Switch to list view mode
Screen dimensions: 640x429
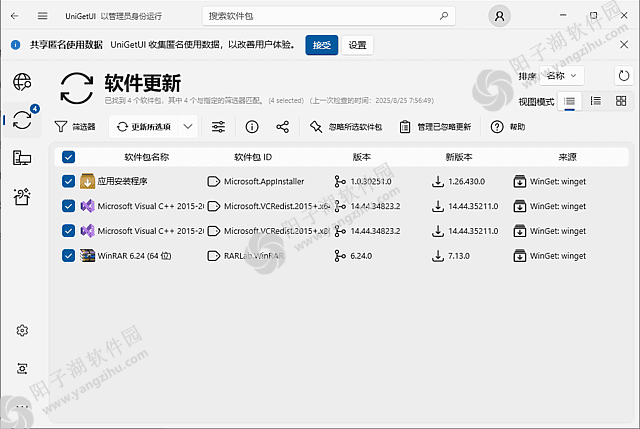tap(569, 101)
